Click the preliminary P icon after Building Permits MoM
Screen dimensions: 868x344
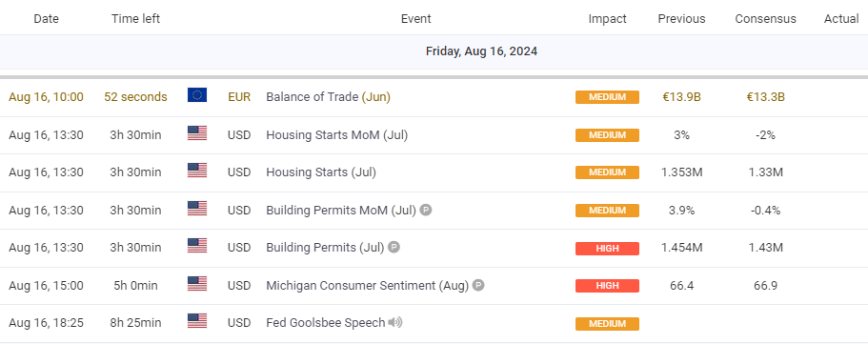click(x=425, y=210)
